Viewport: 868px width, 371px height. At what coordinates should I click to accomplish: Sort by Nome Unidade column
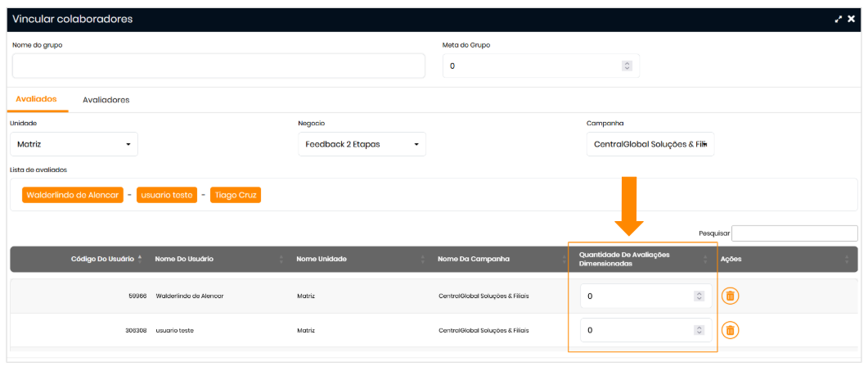[x=322, y=259]
